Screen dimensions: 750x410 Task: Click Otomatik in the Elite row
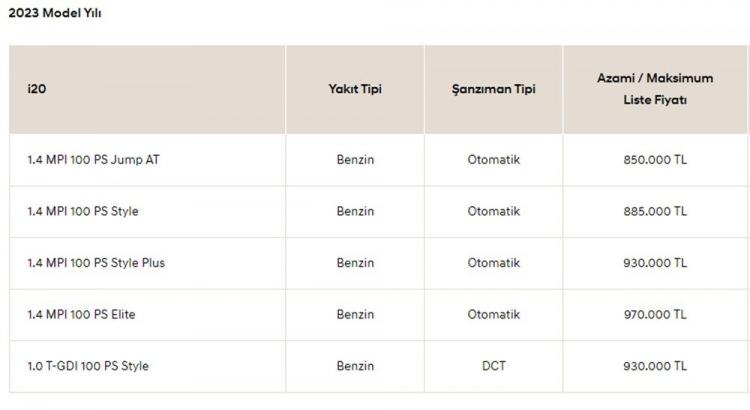pos(494,315)
